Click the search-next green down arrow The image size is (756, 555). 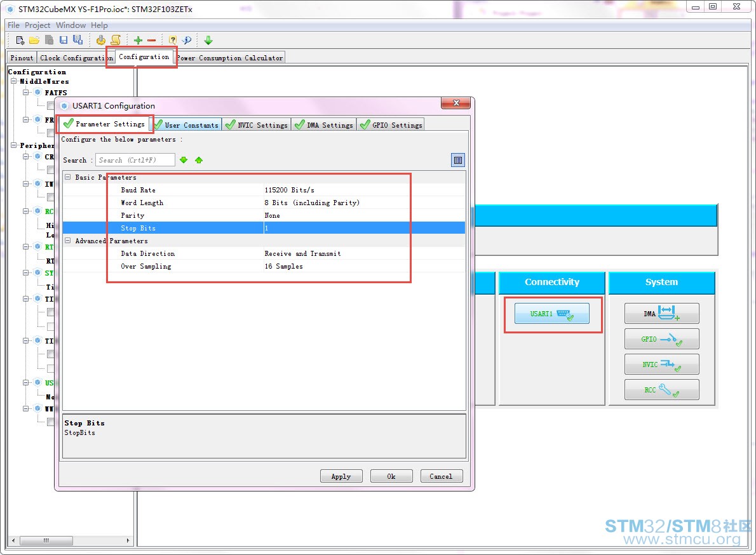[183, 160]
